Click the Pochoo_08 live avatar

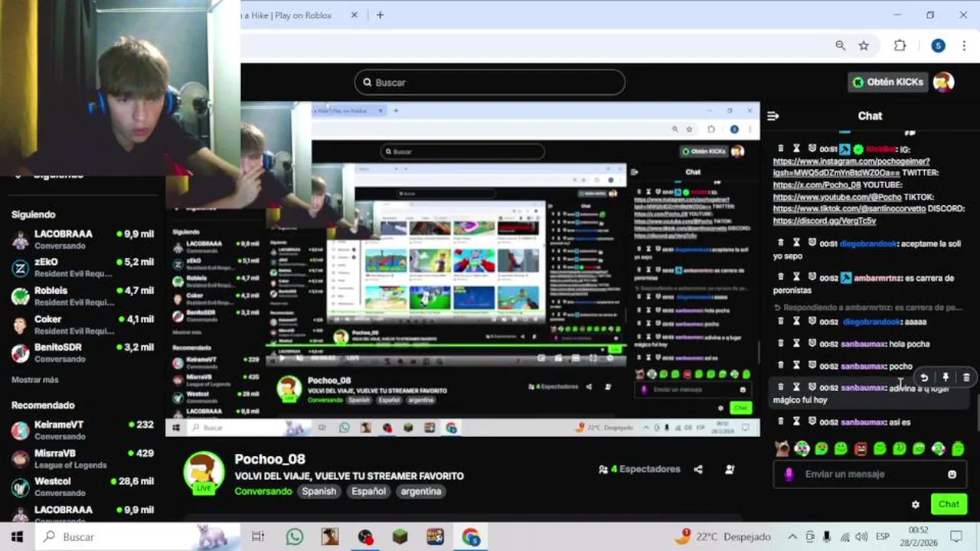pyautogui.click(x=204, y=472)
